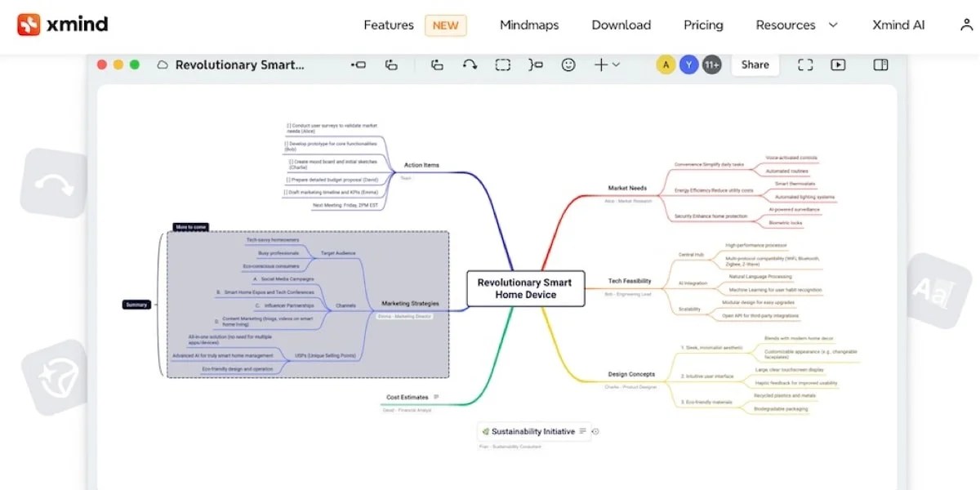Click the 11+ collaborators badge

pos(711,64)
